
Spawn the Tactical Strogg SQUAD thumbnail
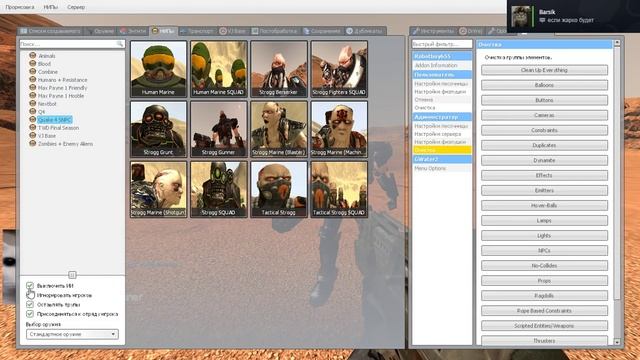[x=339, y=189]
